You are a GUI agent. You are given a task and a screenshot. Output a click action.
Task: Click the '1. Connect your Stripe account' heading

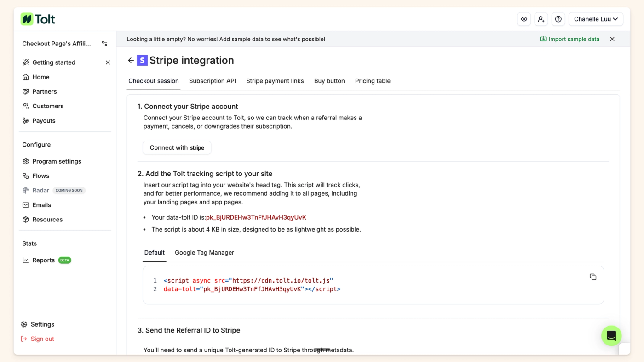pos(188,107)
